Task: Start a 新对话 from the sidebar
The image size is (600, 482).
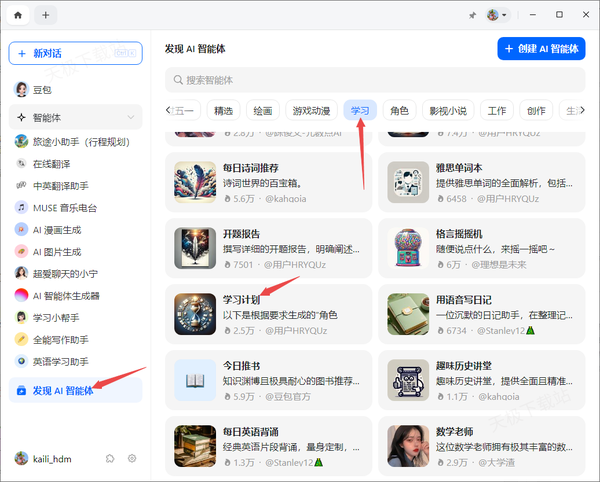Action: tap(75, 53)
